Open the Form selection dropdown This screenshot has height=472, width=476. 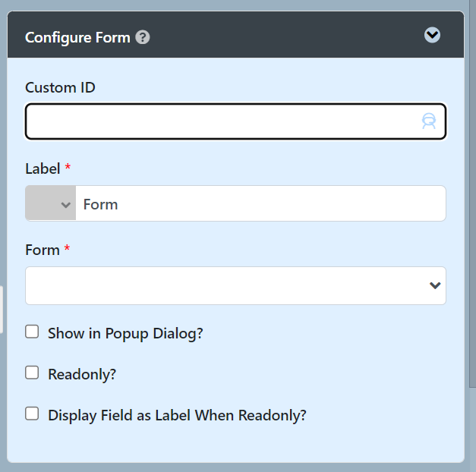tap(228, 285)
